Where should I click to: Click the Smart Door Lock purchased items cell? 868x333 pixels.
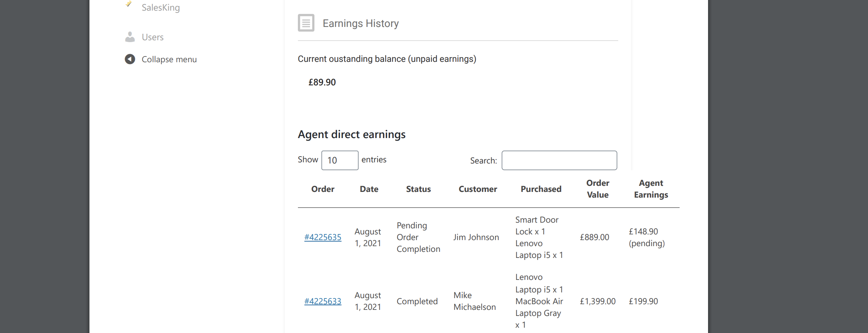(539, 237)
